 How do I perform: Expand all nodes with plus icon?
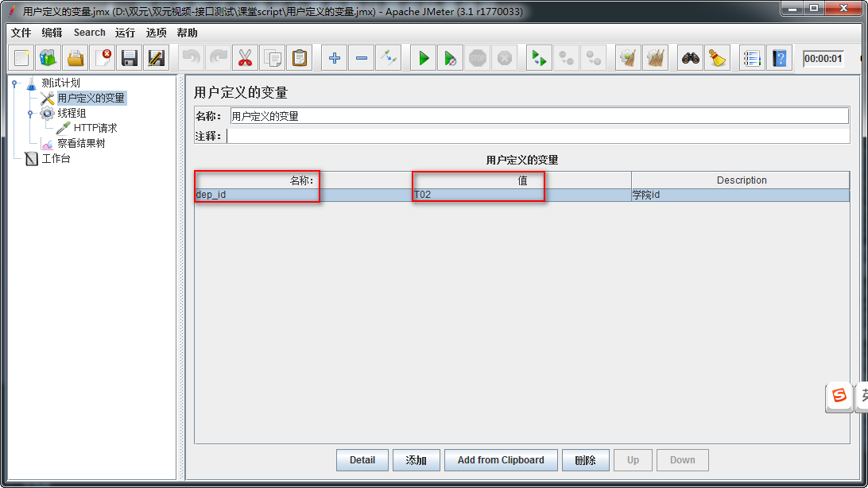click(335, 58)
